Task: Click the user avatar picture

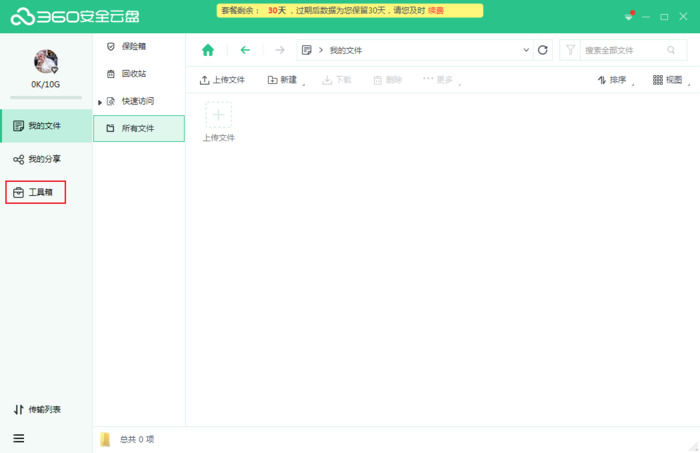Action: 46,62
